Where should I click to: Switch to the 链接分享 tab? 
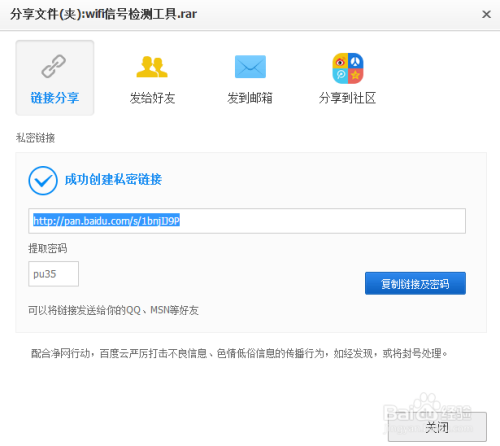point(55,78)
